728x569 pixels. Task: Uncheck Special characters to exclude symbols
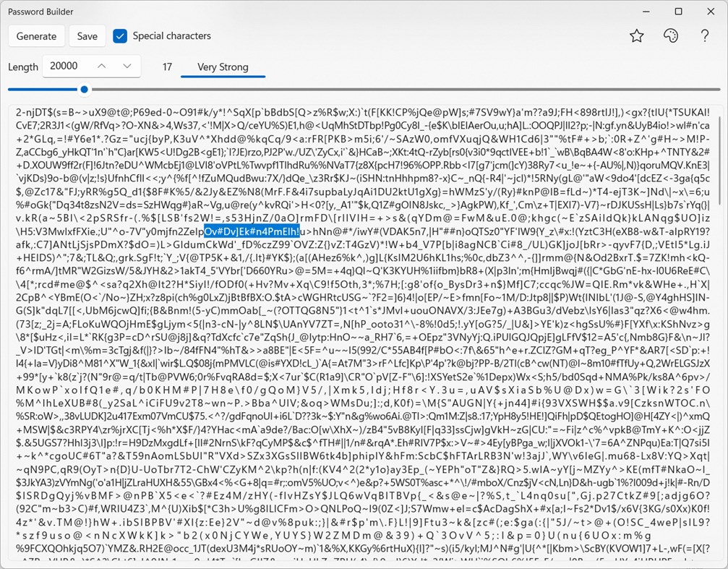pyautogui.click(x=120, y=35)
